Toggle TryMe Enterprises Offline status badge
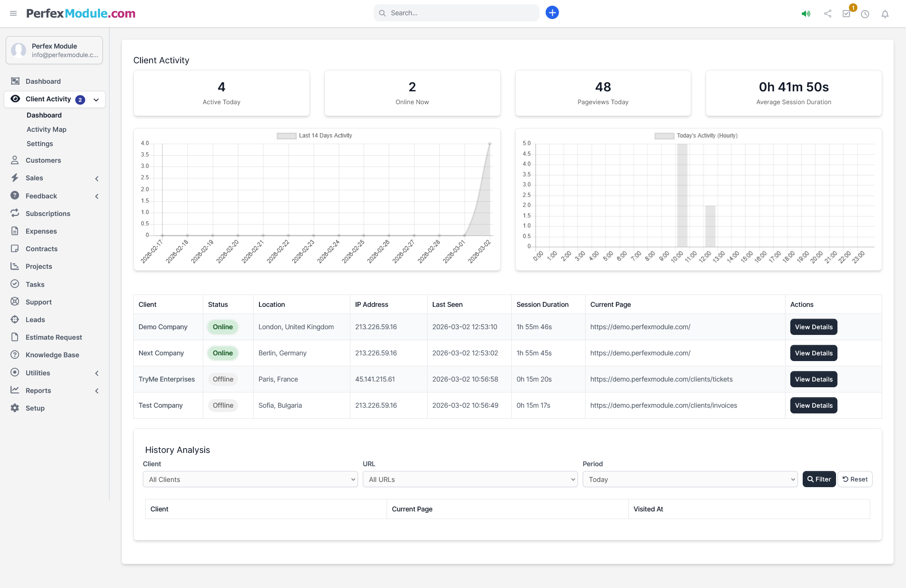 pyautogui.click(x=222, y=379)
